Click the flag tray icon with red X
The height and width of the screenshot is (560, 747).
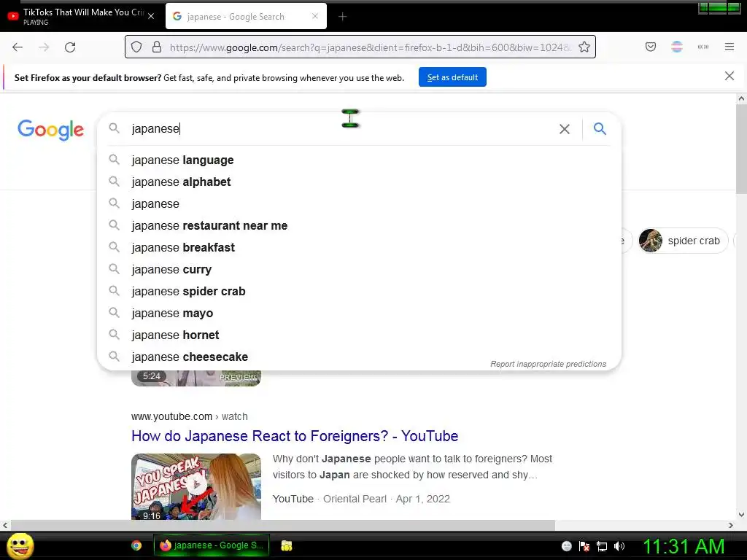click(584, 546)
